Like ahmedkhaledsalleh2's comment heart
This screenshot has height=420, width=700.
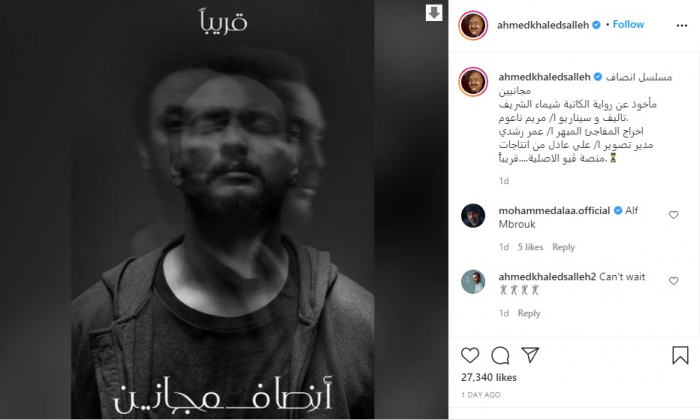click(674, 281)
